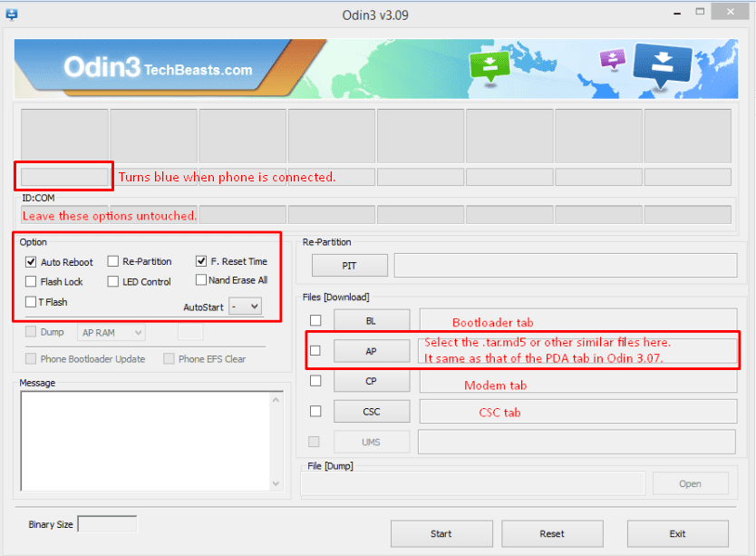Image resolution: width=756 pixels, height=556 pixels.
Task: Click the PIT file path field
Action: point(566,266)
